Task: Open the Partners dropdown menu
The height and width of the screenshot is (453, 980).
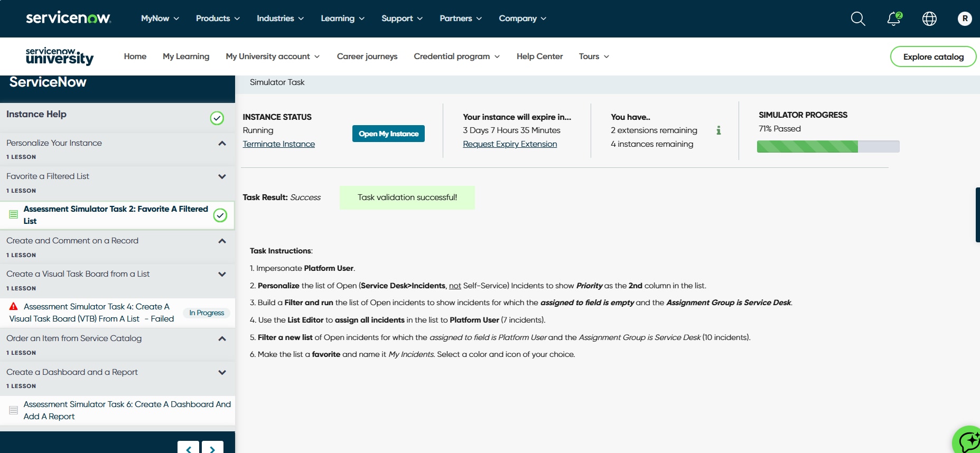Action: pos(461,18)
